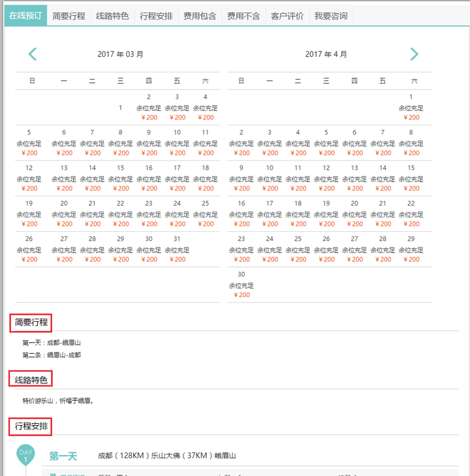Select April 22 departure date
Screen dimensions: 470x476
click(411, 214)
